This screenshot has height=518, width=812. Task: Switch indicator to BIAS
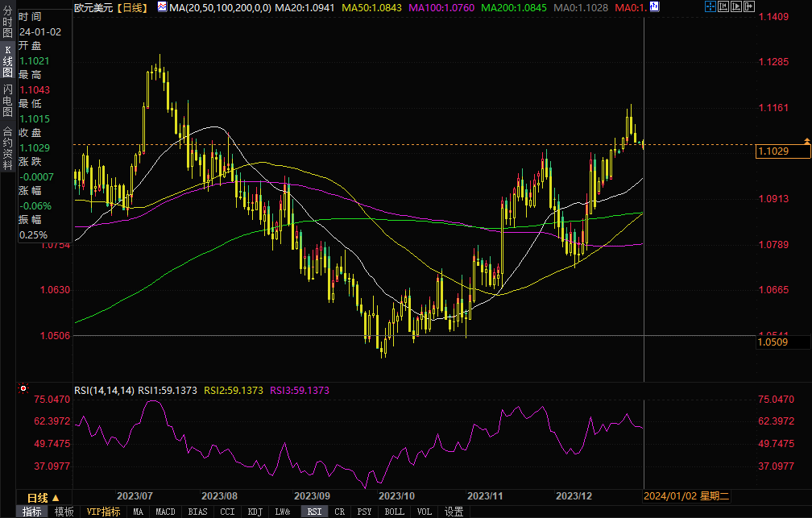point(197,512)
